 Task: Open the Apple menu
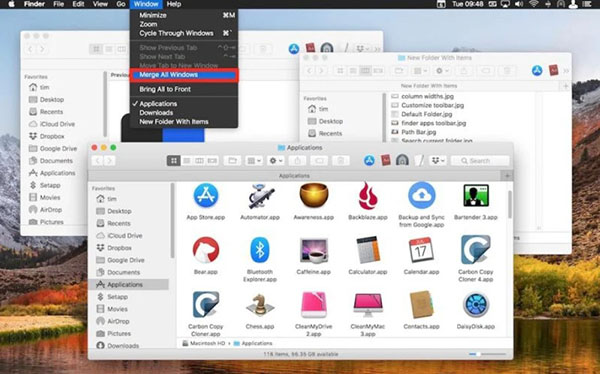pyautogui.click(x=11, y=4)
